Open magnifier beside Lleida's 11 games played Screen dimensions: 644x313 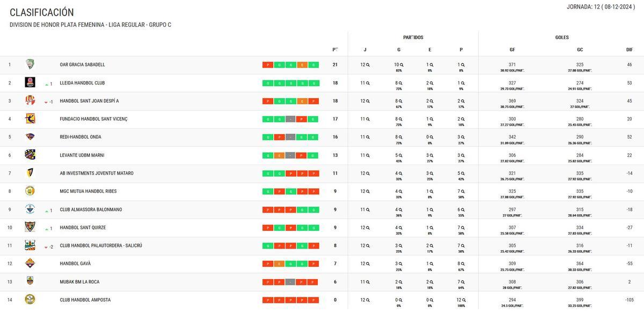pos(368,83)
